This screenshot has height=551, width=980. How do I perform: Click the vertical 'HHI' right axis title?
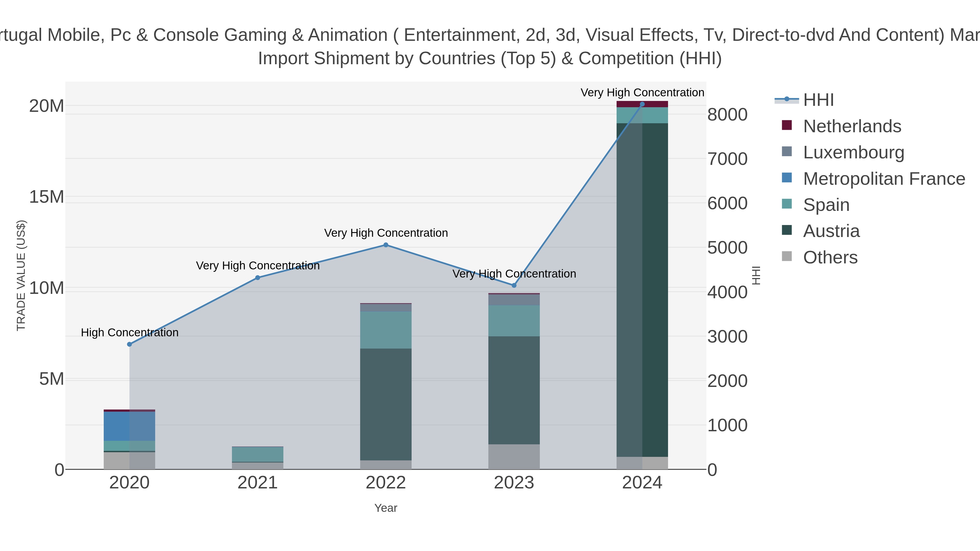point(756,275)
